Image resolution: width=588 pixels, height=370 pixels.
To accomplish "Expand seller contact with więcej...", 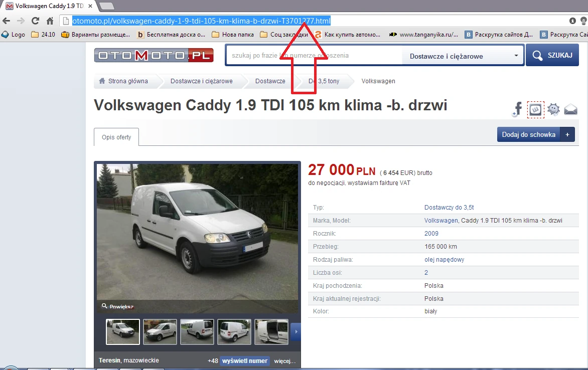I will 284,360.
